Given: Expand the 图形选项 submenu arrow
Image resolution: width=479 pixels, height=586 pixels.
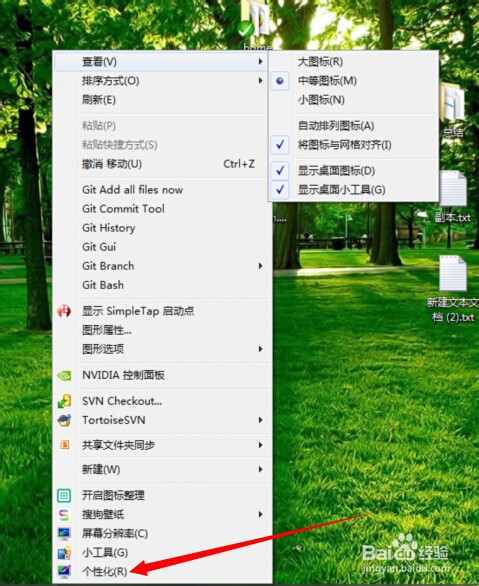Looking at the screenshot, I should pos(260,349).
